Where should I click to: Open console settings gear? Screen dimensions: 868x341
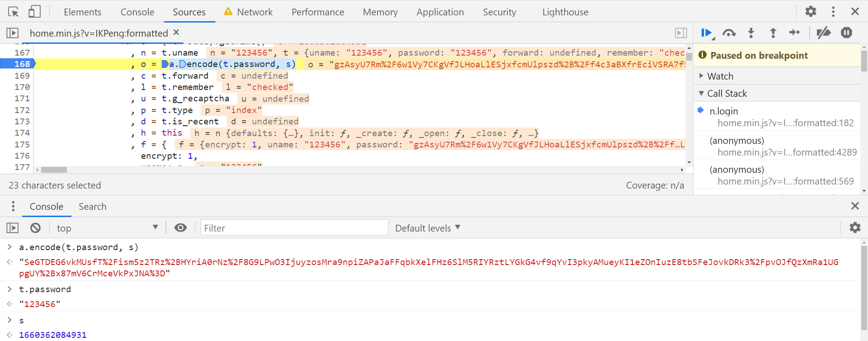(855, 227)
